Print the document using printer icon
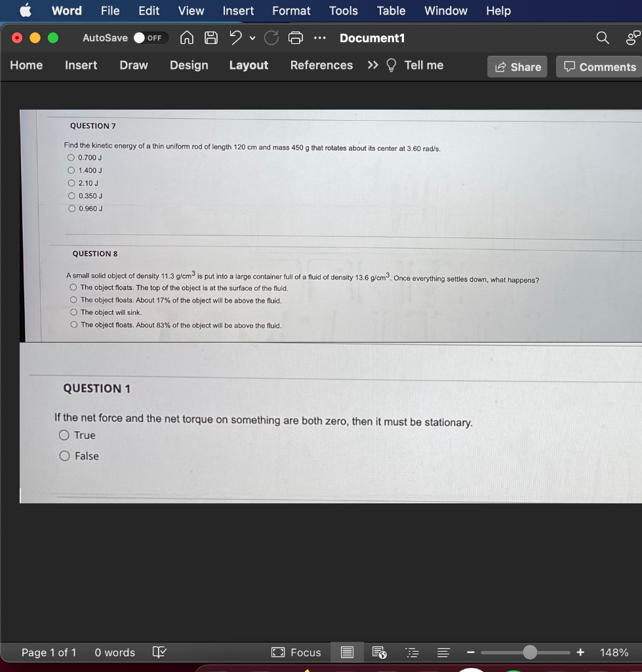The width and height of the screenshot is (642, 672). click(296, 37)
